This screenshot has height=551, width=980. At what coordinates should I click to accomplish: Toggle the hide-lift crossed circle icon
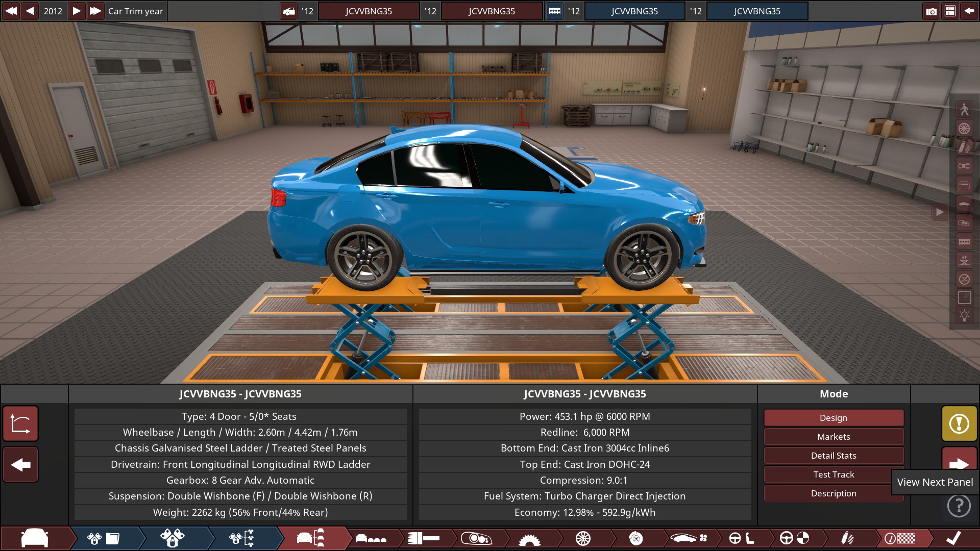point(964,279)
